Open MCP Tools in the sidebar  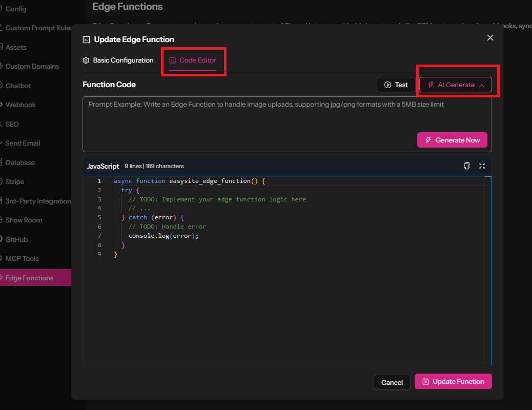pyautogui.click(x=22, y=258)
